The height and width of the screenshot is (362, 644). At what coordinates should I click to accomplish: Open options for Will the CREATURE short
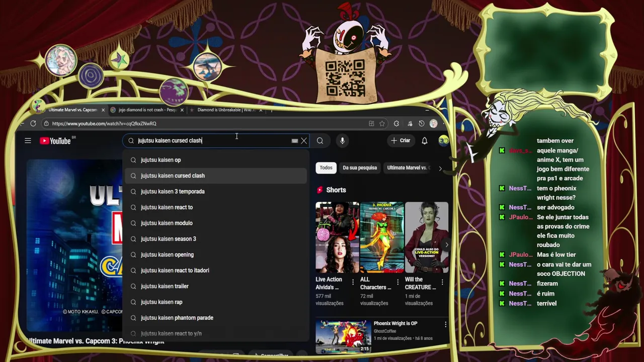click(x=442, y=282)
